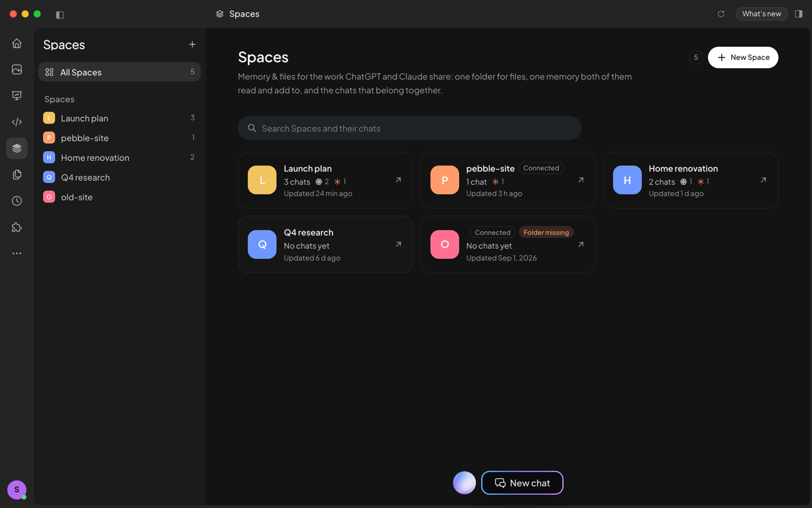Open the pebble-site space card avatar
Viewport: 812px width, 508px height.
[445, 180]
